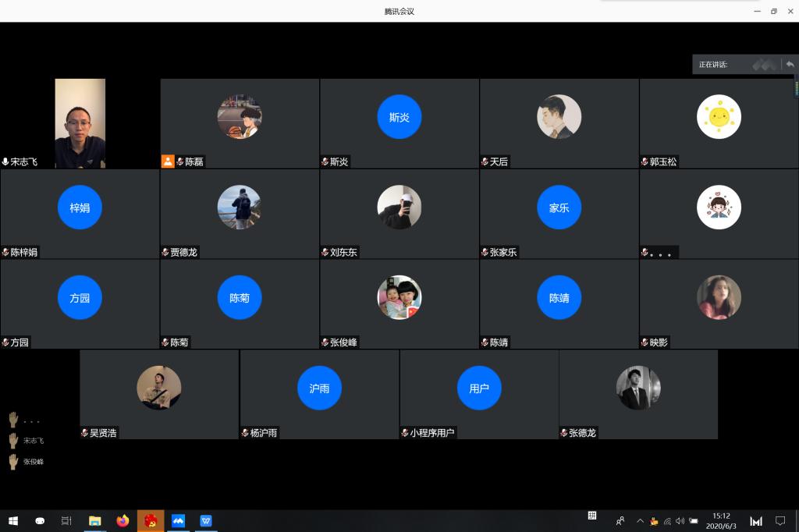Click 张俊峰's raised hand icon

(x=13, y=461)
